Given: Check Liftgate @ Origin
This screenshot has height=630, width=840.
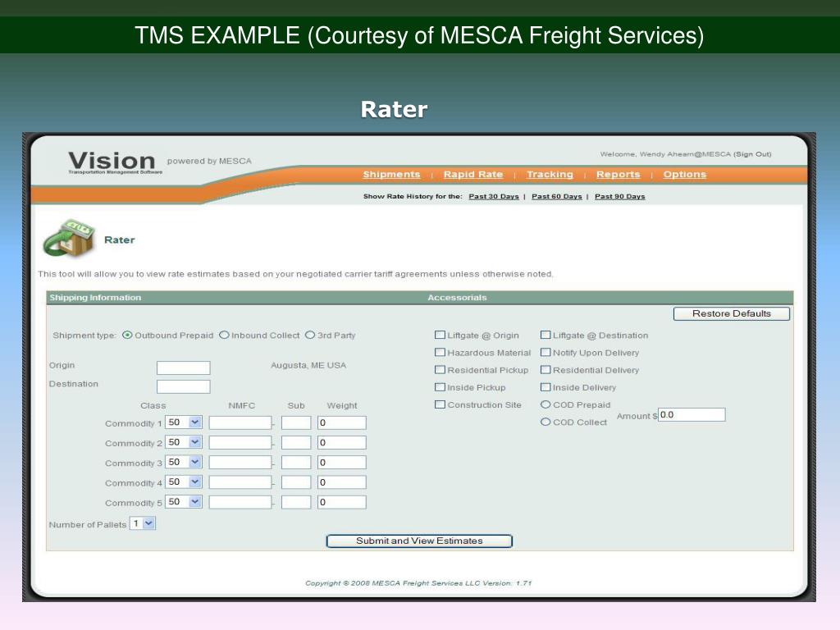Looking at the screenshot, I should [x=440, y=335].
